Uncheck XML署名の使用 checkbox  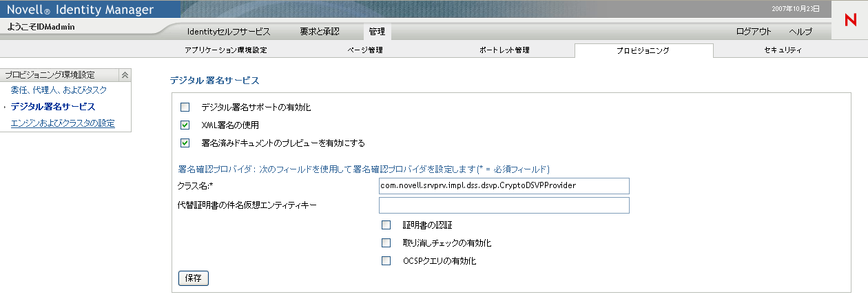coord(185,125)
